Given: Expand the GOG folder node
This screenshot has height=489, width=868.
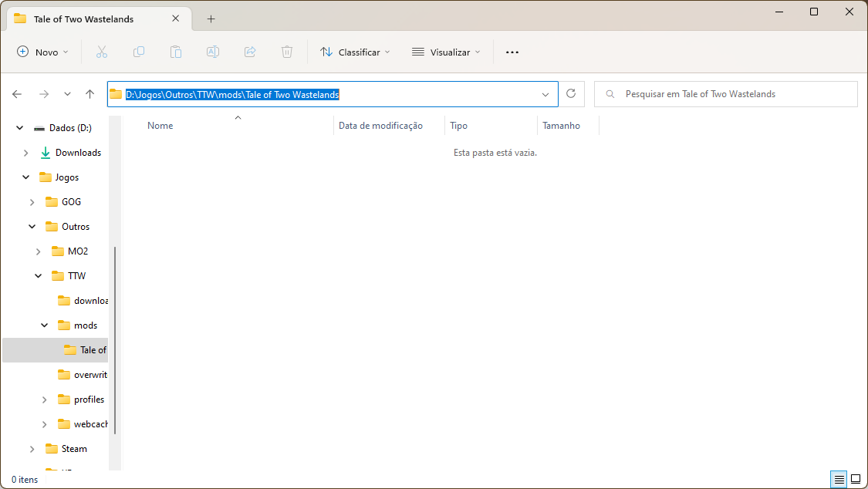Looking at the screenshot, I should point(32,202).
